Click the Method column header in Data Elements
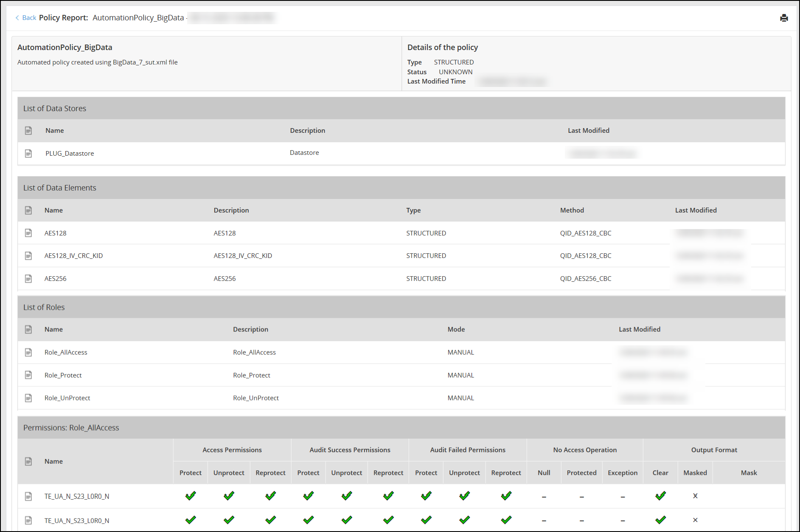 pos(572,210)
